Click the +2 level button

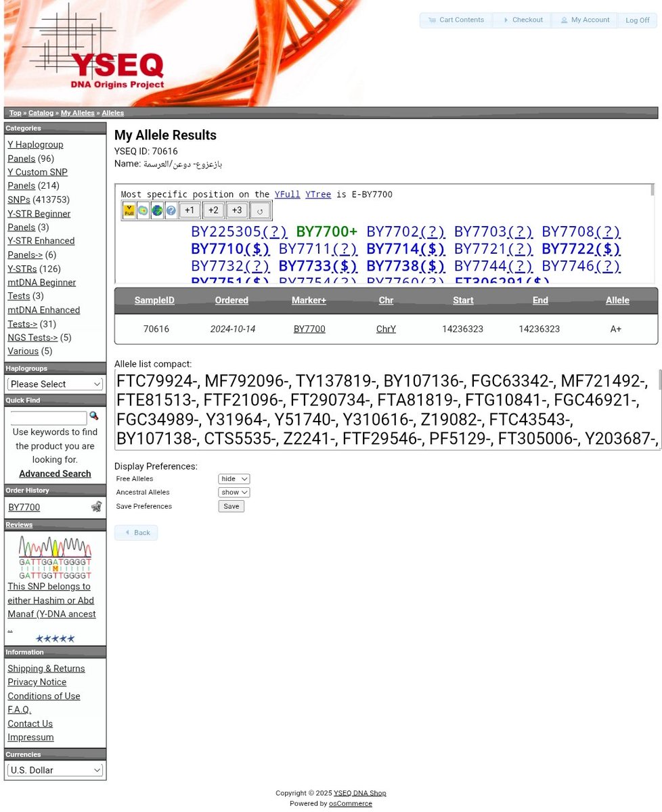(213, 210)
